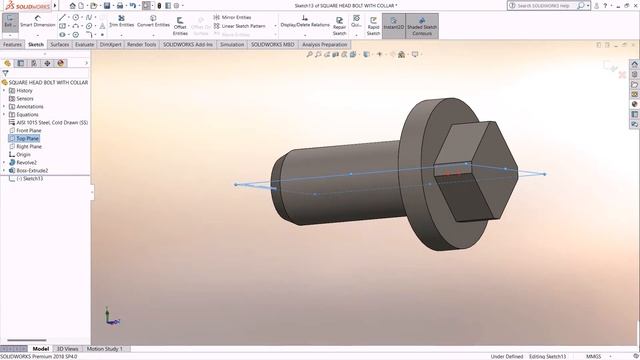Open the ConfigurationManager tab icon
The height and width of the screenshot is (360, 640).
tap(34, 63)
